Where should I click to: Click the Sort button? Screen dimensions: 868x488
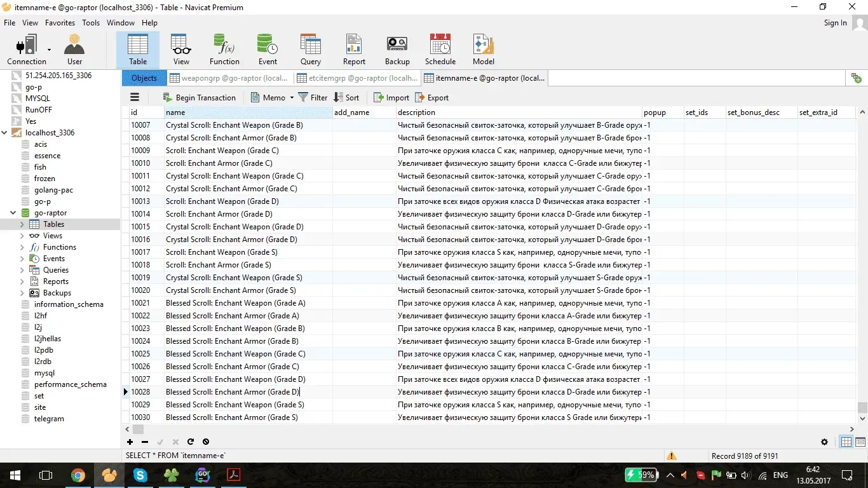pyautogui.click(x=346, y=98)
